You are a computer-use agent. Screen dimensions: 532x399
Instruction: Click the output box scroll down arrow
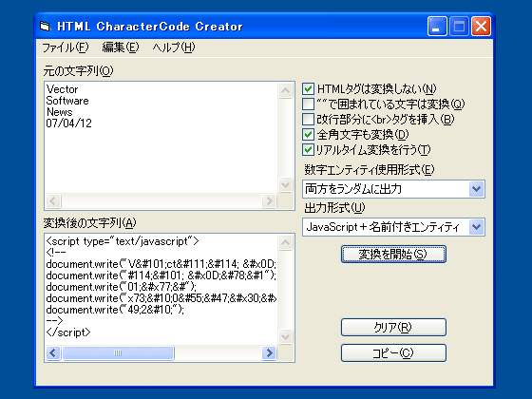(x=285, y=336)
